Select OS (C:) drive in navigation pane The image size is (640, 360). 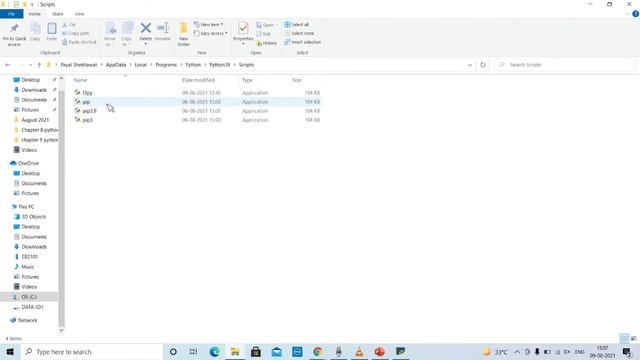point(29,297)
